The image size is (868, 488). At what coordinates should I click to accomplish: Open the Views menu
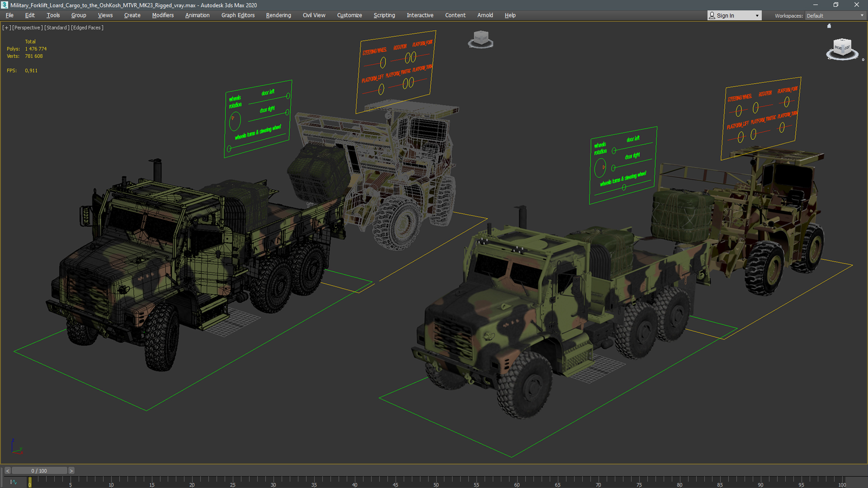105,15
